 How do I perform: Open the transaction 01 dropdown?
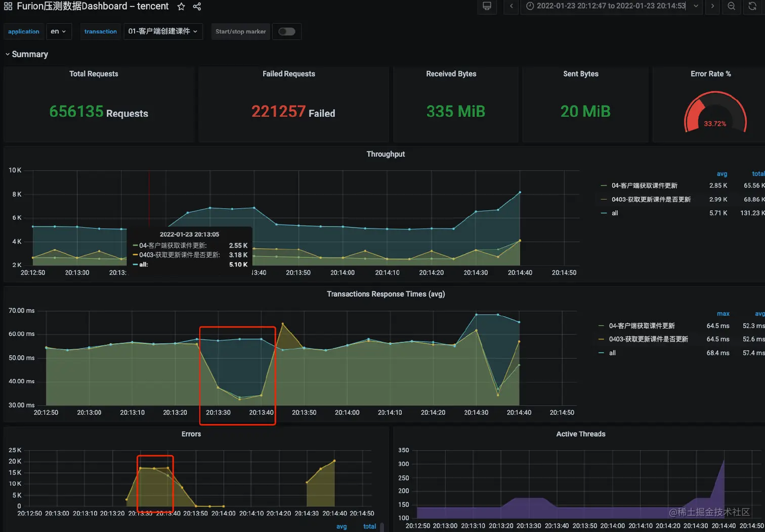[x=163, y=31]
